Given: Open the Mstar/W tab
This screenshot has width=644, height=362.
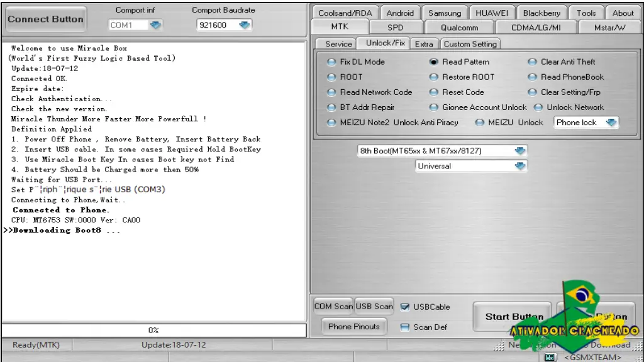Looking at the screenshot, I should 609,28.
